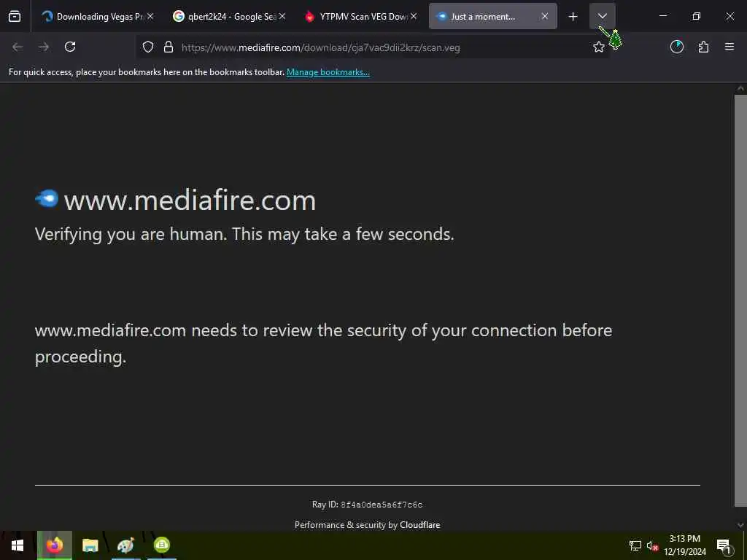Open Firefox View recent browsing button
The width and height of the screenshot is (747, 560).
coord(15,17)
